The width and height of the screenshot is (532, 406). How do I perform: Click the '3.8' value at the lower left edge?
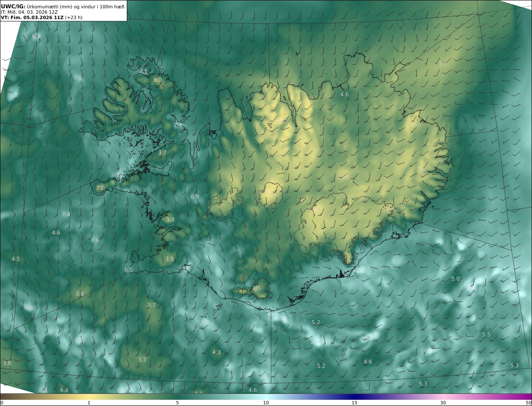[7, 363]
